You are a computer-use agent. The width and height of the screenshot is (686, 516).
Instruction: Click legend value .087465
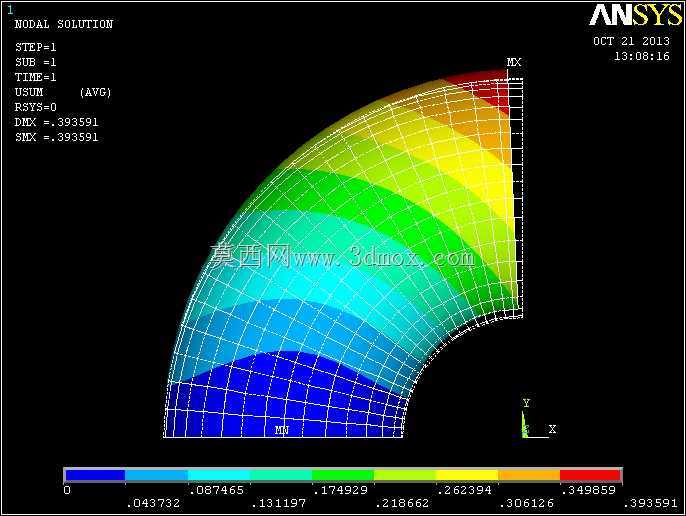(x=216, y=490)
